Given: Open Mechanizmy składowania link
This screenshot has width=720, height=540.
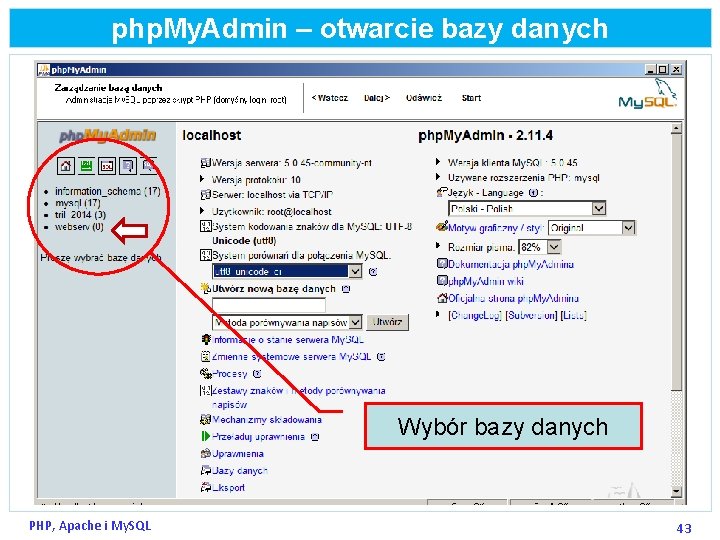Looking at the screenshot, I should point(267,420).
